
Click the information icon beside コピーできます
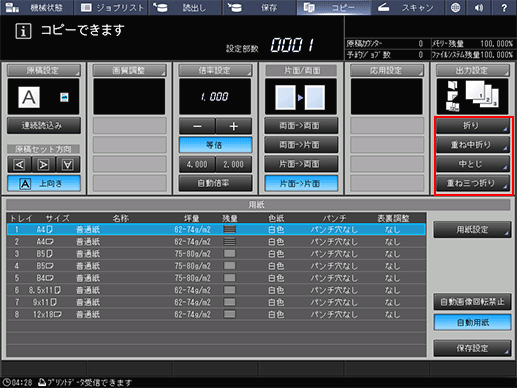[x=23, y=31]
